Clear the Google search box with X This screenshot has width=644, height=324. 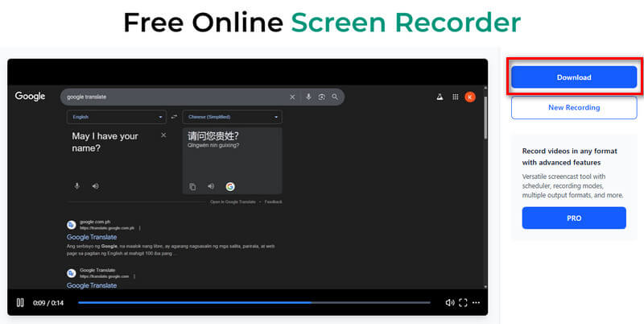[x=292, y=97]
